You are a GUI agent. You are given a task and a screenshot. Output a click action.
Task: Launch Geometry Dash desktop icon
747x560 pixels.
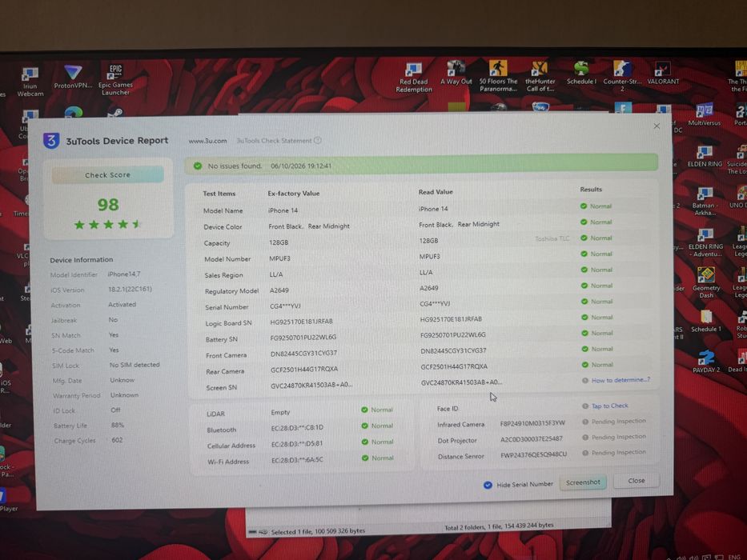[705, 282]
